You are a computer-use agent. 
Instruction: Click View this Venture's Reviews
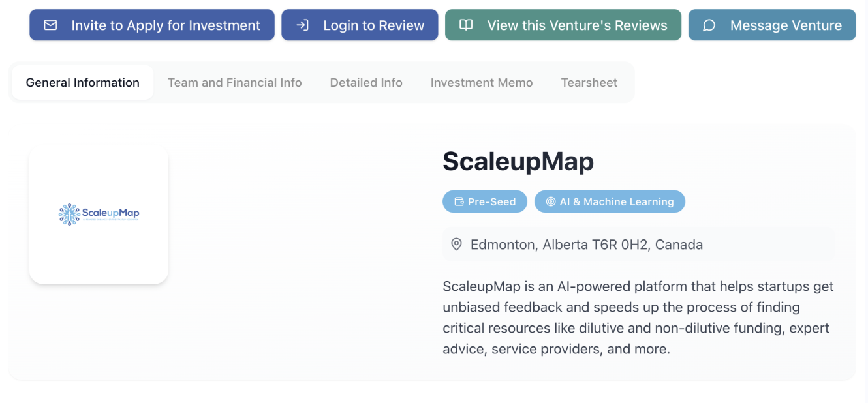click(x=563, y=25)
